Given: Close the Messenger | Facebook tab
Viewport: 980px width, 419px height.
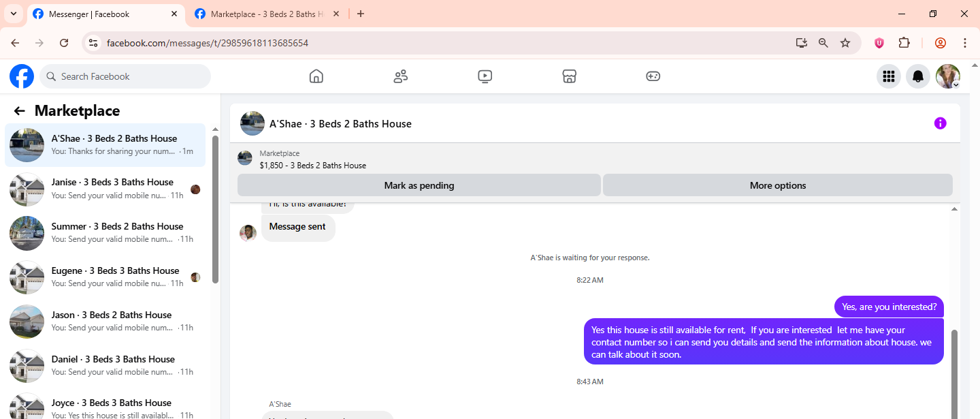Looking at the screenshot, I should pos(175,14).
